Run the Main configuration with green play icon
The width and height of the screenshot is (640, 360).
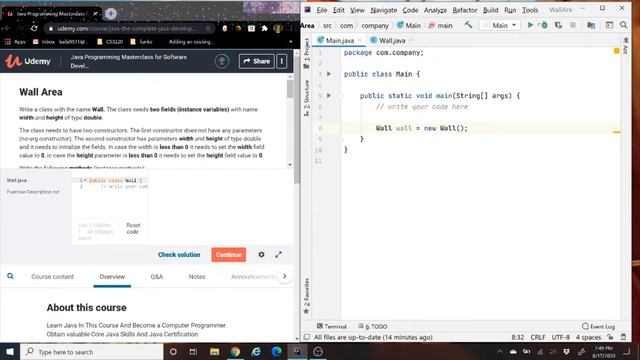point(530,25)
